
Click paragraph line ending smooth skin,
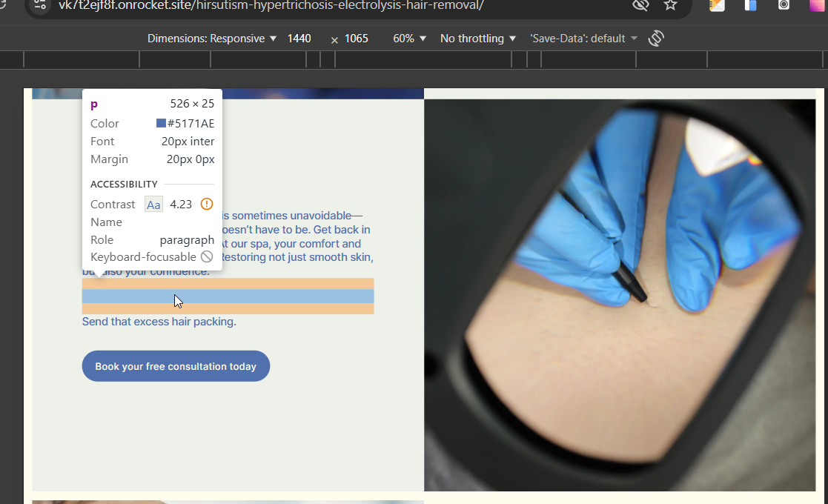[x=297, y=257]
